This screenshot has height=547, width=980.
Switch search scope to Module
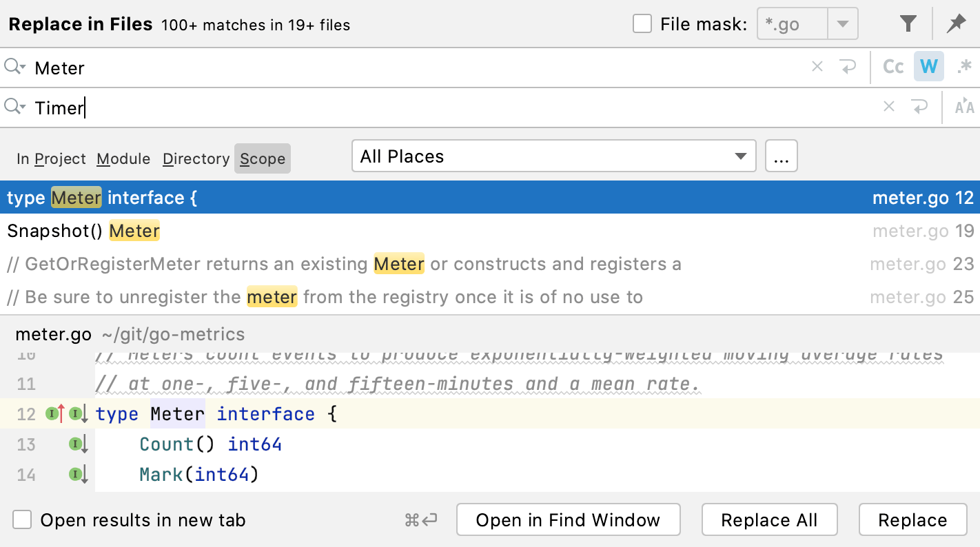click(123, 158)
